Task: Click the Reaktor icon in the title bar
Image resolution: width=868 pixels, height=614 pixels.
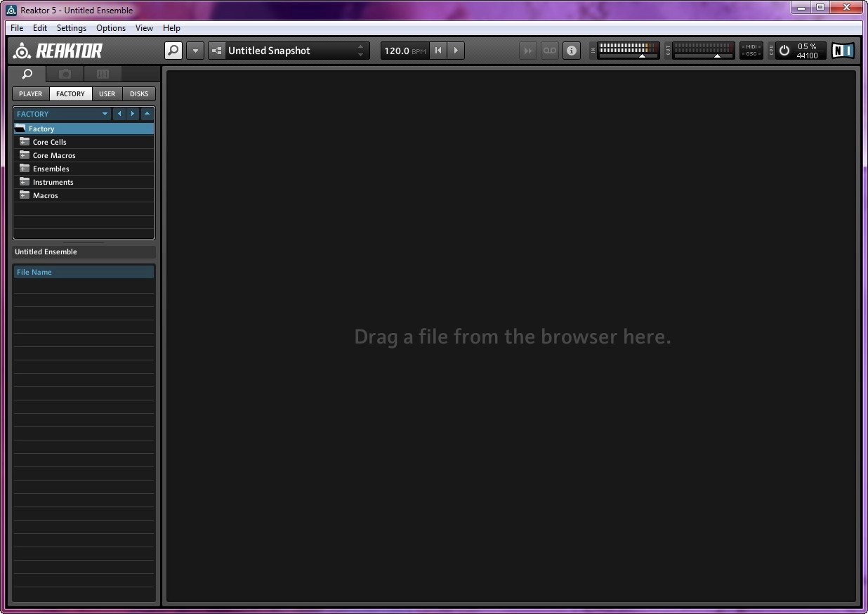Action: pyautogui.click(x=11, y=10)
